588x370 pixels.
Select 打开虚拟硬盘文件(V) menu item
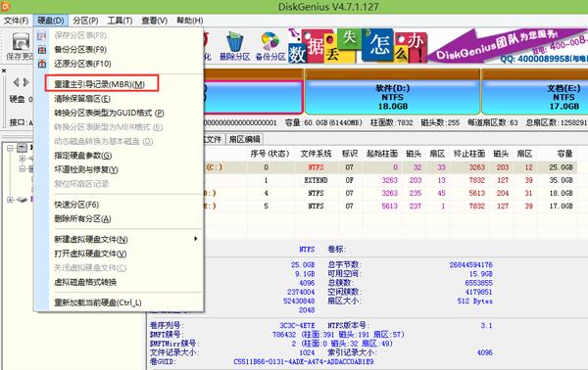[90, 254]
